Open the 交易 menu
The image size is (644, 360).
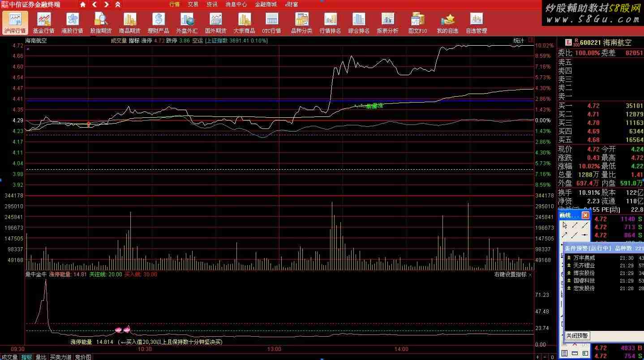[x=193, y=4]
